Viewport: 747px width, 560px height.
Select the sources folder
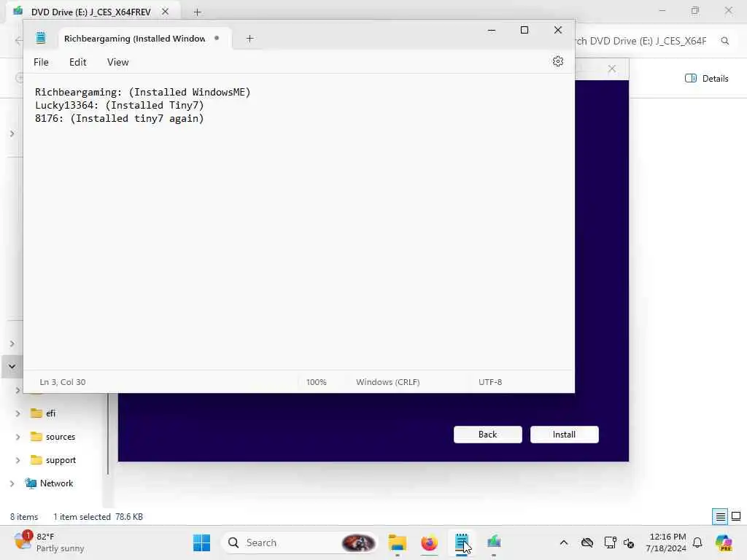53,437
